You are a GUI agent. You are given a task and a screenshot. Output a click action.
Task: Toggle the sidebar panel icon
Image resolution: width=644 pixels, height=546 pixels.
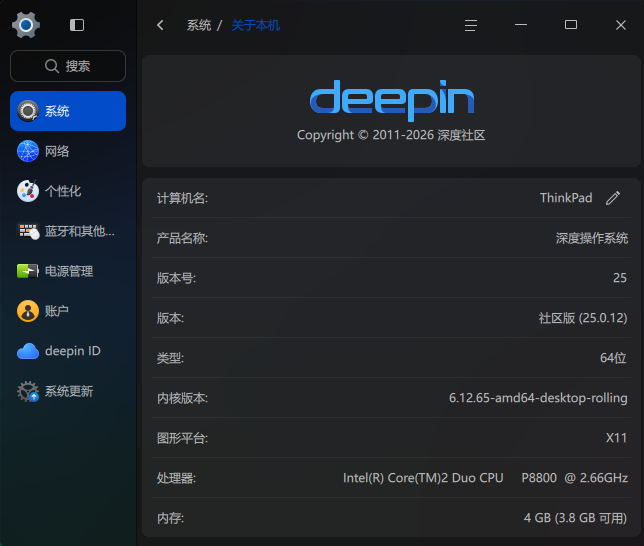tap(77, 25)
